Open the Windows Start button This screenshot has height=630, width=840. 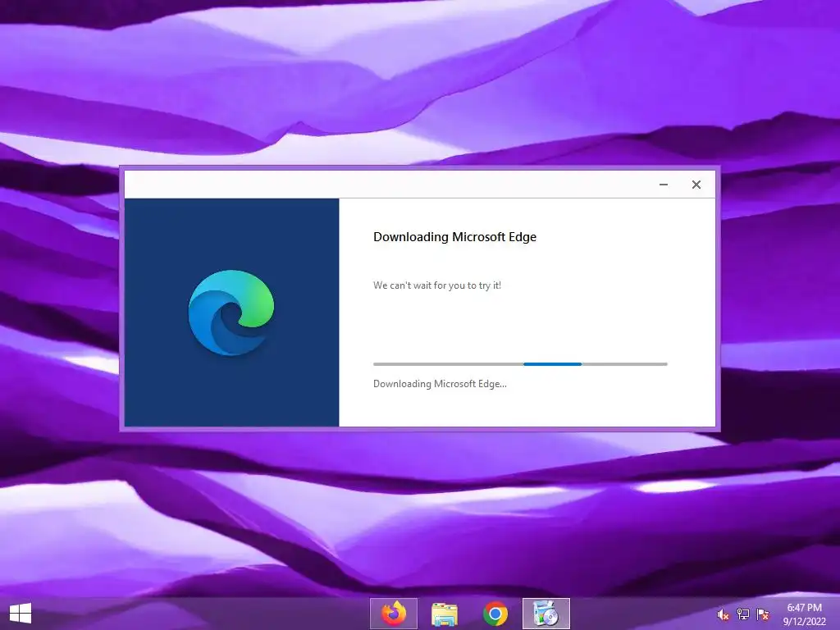click(21, 614)
